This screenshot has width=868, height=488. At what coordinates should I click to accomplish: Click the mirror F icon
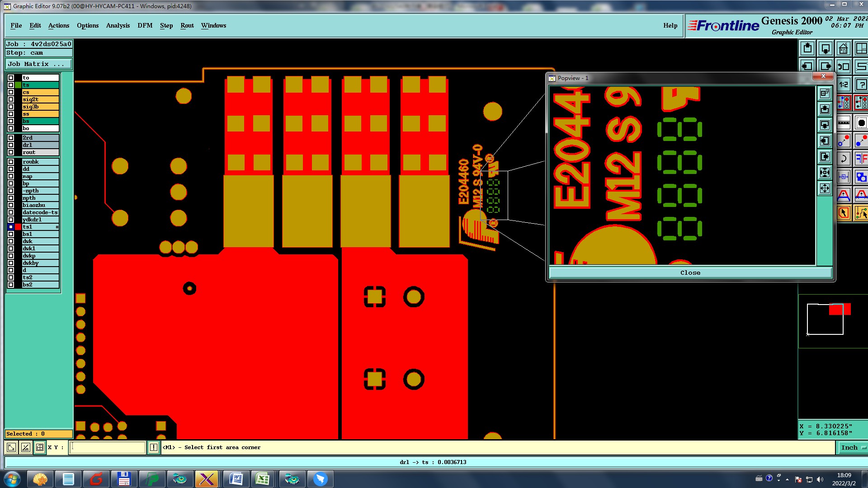pos(861,159)
